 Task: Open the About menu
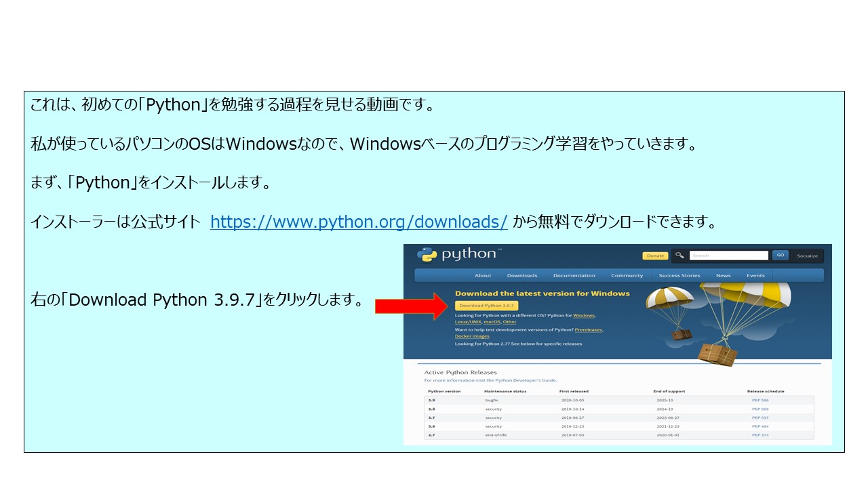483,276
